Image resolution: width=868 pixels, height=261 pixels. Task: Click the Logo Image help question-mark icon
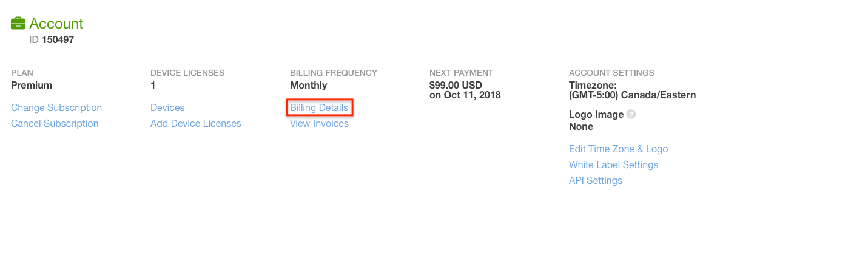pyautogui.click(x=631, y=114)
